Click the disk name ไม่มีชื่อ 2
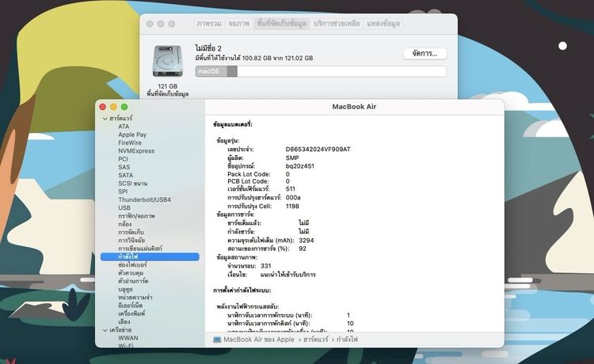This screenshot has height=364, width=594. click(208, 48)
